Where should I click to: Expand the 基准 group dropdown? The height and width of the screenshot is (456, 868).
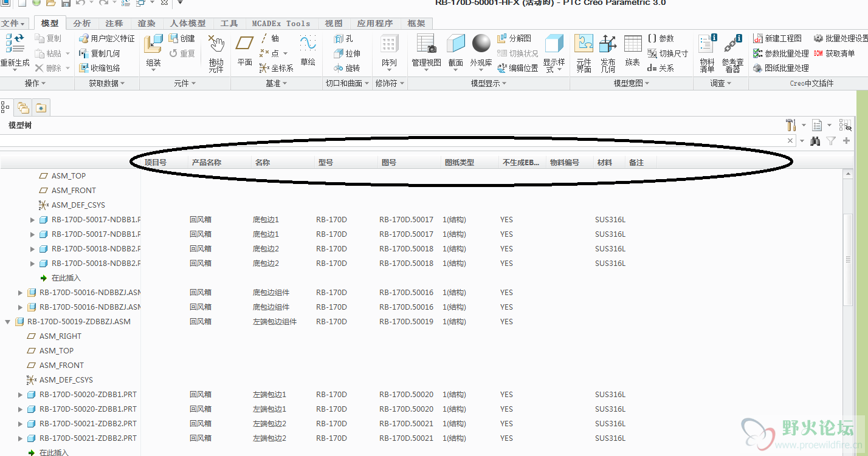277,84
